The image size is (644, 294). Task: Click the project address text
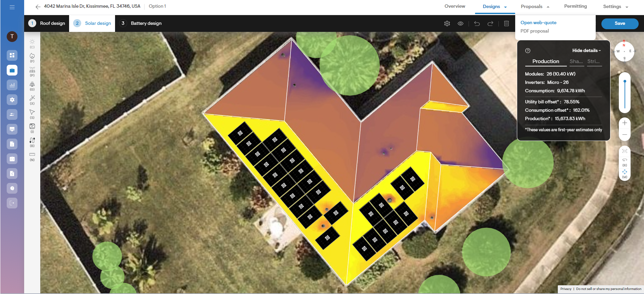coord(92,6)
